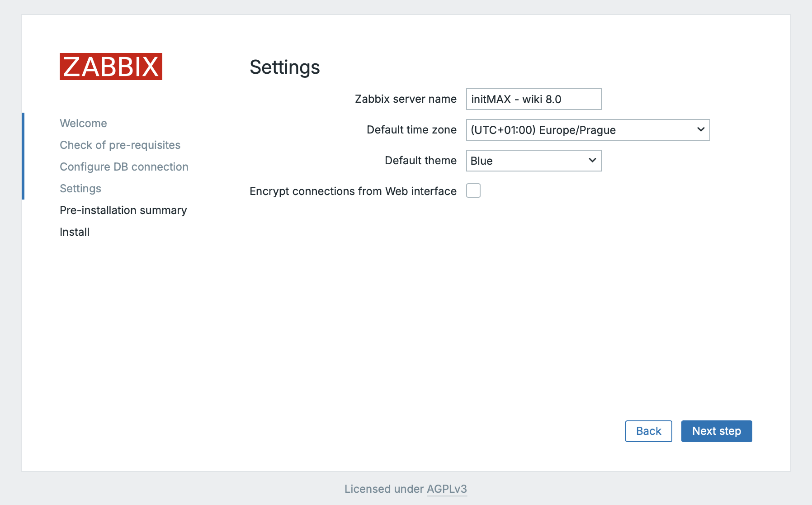Select Check of pre-requisites in sidebar
The width and height of the screenshot is (812, 505).
pos(120,145)
